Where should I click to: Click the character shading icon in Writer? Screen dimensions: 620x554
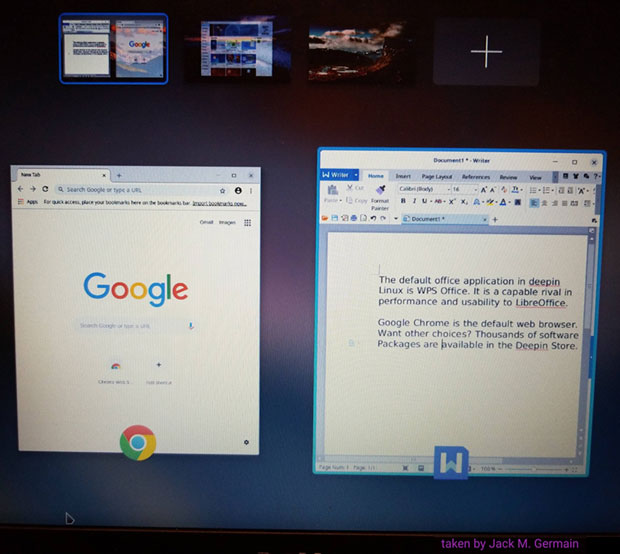(518, 202)
